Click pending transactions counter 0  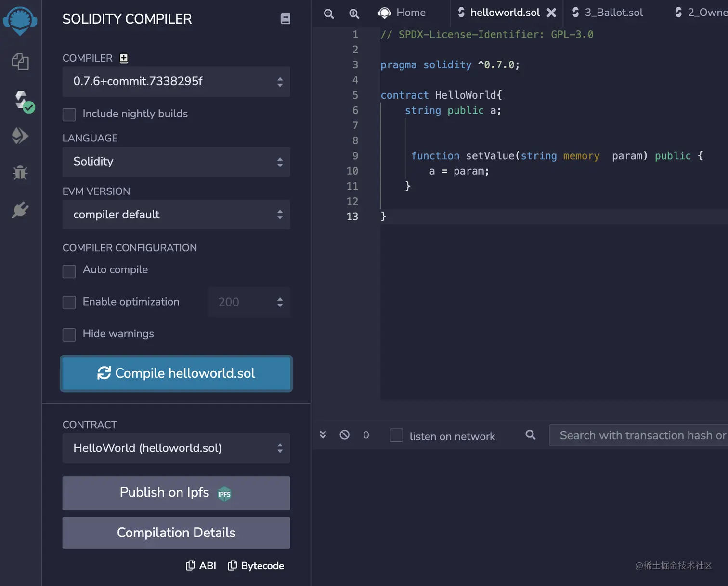366,435
